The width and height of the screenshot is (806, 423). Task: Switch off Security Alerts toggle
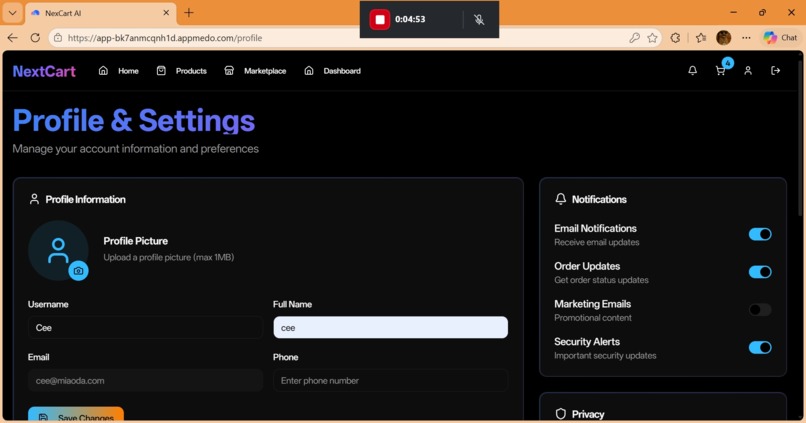pyautogui.click(x=760, y=347)
